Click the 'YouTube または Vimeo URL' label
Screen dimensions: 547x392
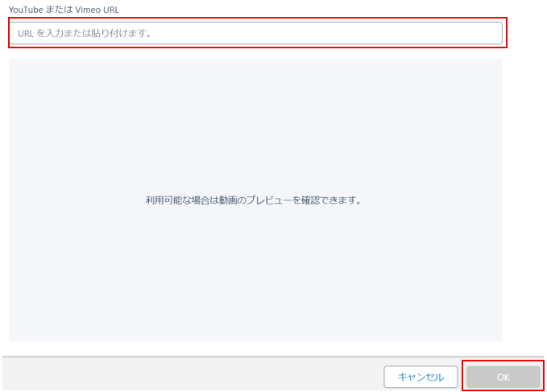click(63, 9)
